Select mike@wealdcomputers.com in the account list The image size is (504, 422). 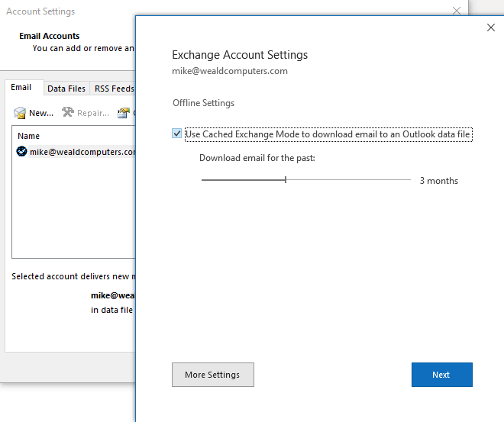click(81, 152)
